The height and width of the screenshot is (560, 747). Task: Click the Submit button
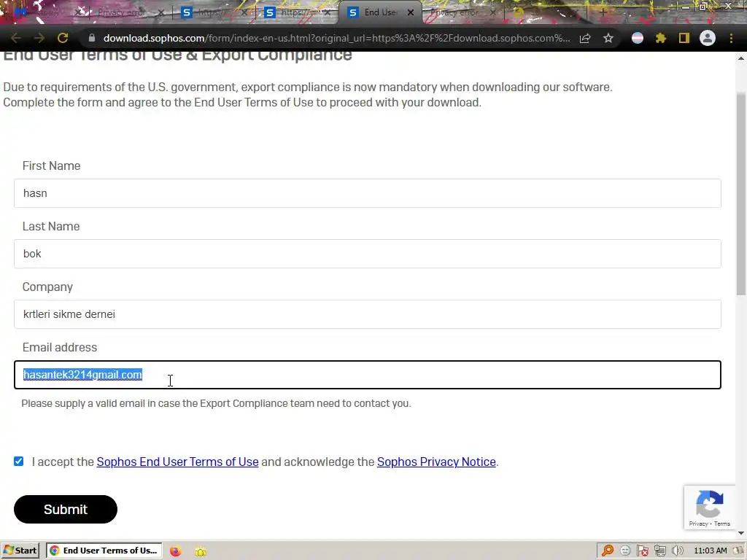point(66,509)
